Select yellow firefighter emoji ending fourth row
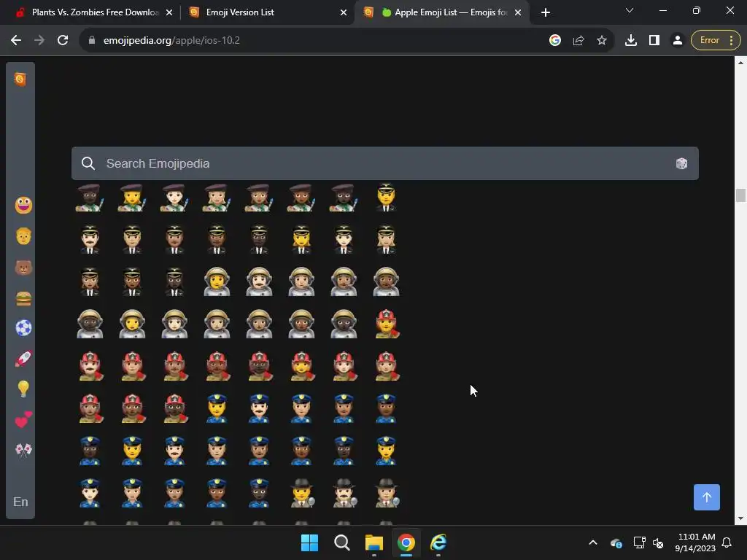747x560 pixels. click(386, 324)
